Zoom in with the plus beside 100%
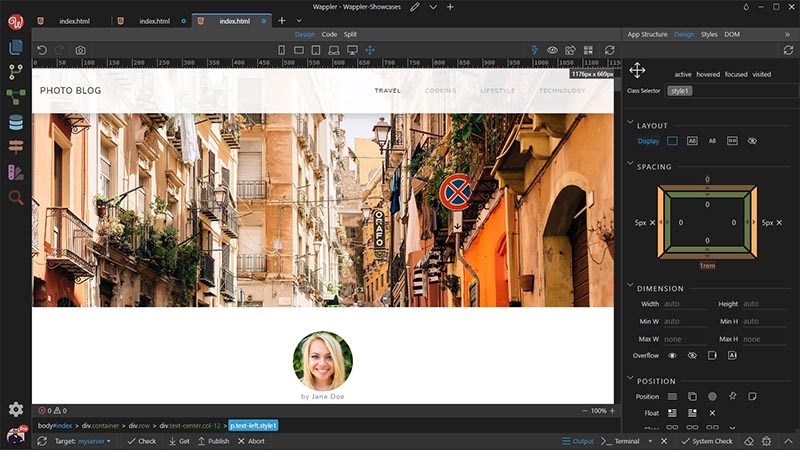800x450 pixels. 612,411
